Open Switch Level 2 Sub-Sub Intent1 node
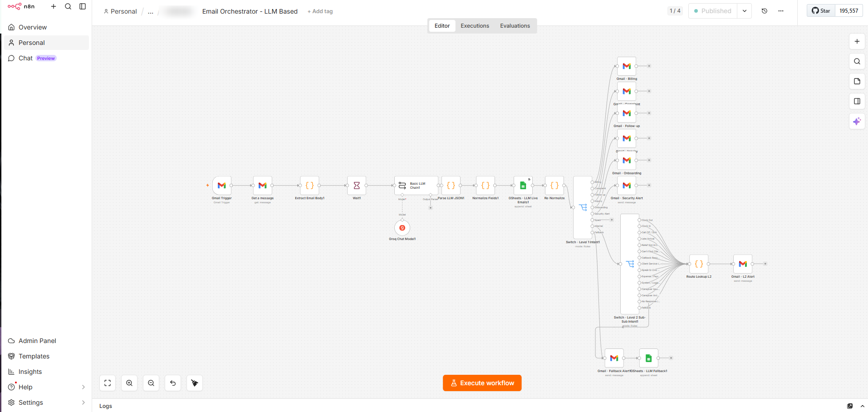868x412 pixels. point(630,264)
